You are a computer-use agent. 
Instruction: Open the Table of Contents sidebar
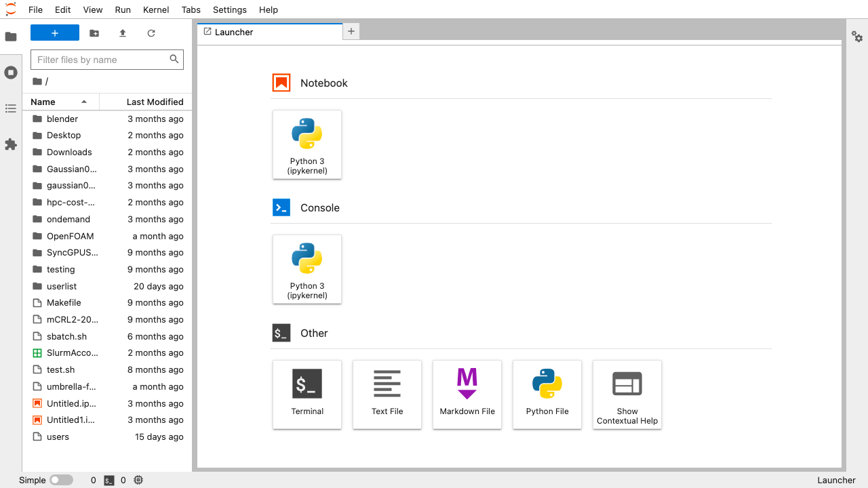coord(11,108)
